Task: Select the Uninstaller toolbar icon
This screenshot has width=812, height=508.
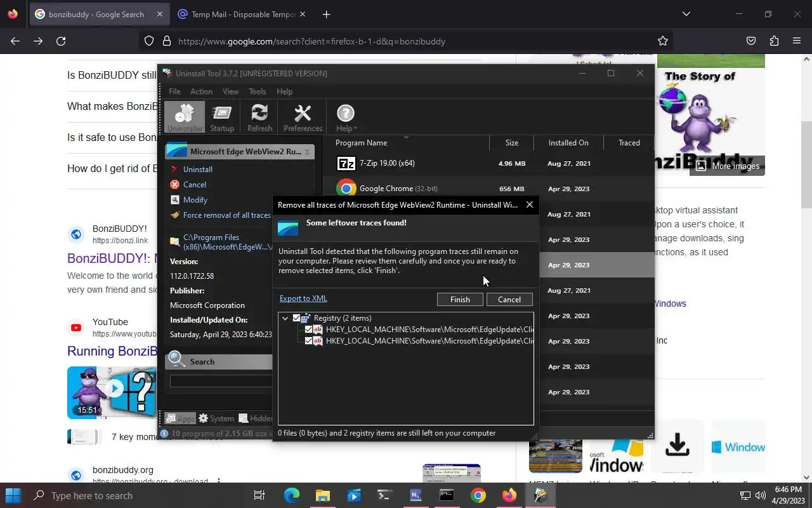Action: 185,117
